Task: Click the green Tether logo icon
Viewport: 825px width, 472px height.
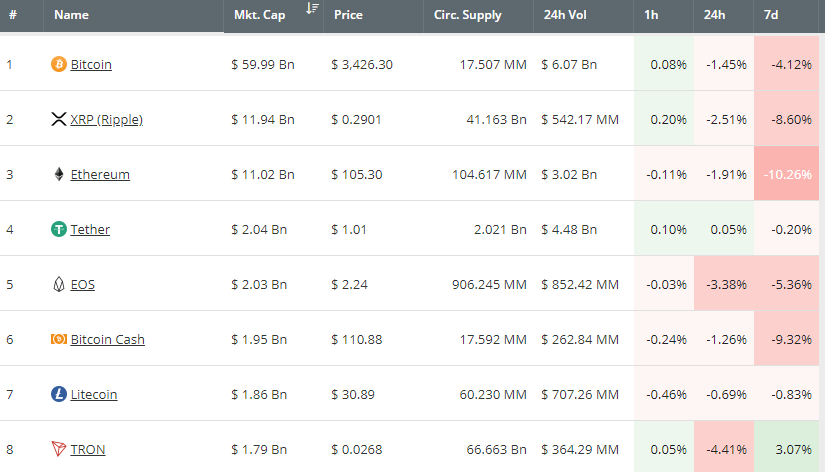Action: click(59, 229)
